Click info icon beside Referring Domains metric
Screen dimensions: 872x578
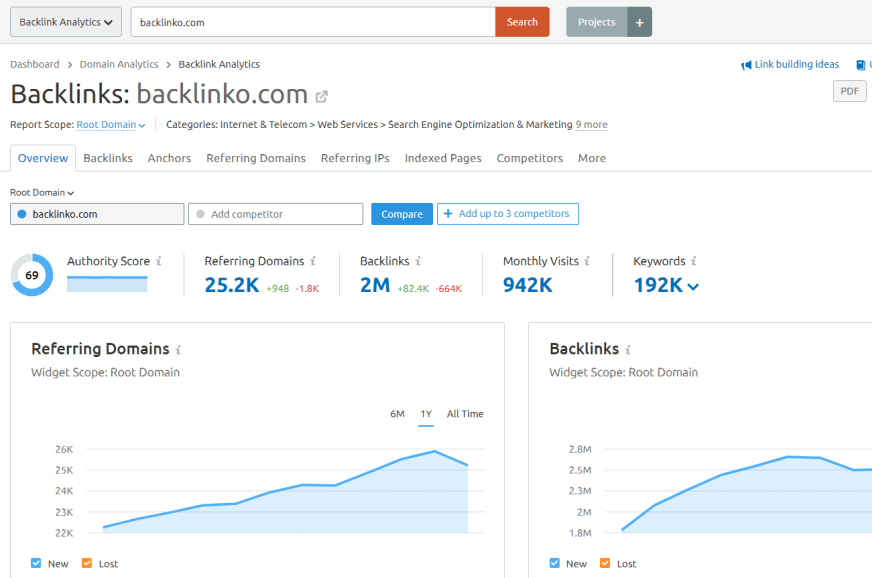tap(313, 261)
